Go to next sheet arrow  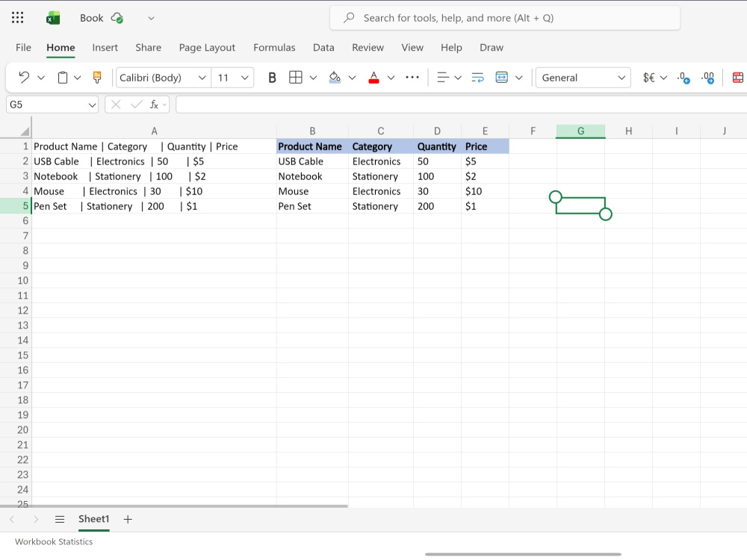click(36, 520)
